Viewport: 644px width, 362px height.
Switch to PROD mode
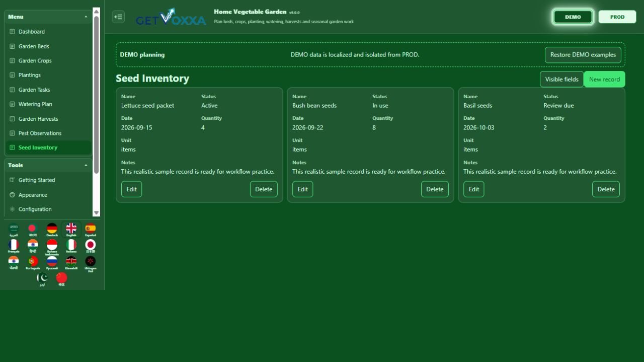pyautogui.click(x=617, y=17)
